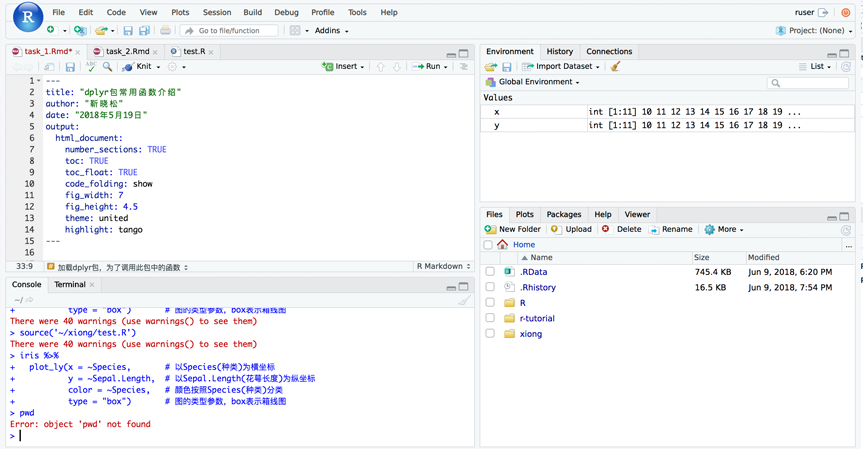This screenshot has width=863, height=449.
Task: Click Rename button in Files pane
Action: [671, 229]
